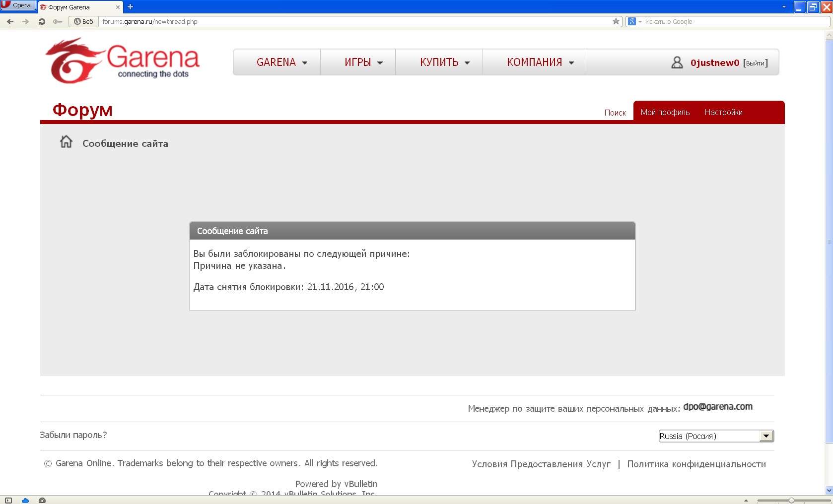Click the Сообщение сайта breadcrumb title
Viewport: 833px width, 504px height.
[x=125, y=143]
